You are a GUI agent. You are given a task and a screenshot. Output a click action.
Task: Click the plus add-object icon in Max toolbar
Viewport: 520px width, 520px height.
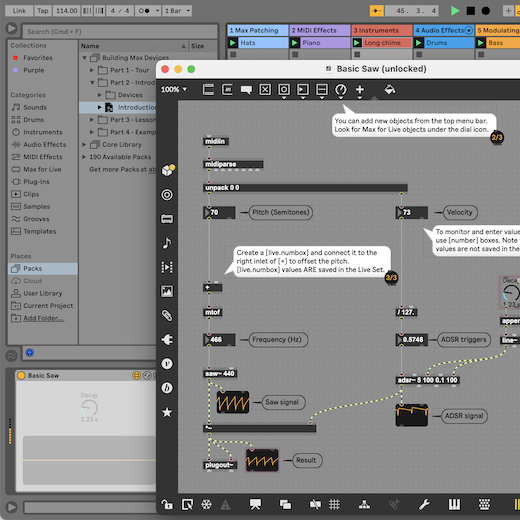click(x=360, y=90)
